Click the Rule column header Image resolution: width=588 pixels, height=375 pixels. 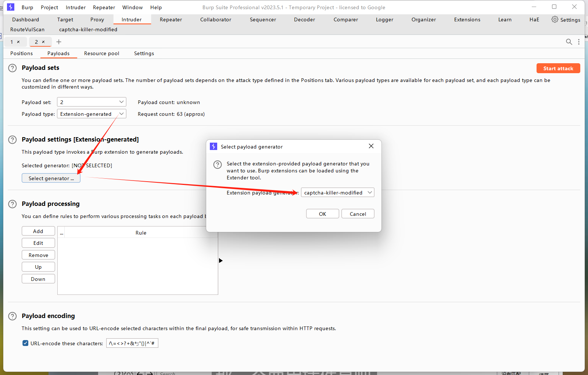(x=141, y=233)
